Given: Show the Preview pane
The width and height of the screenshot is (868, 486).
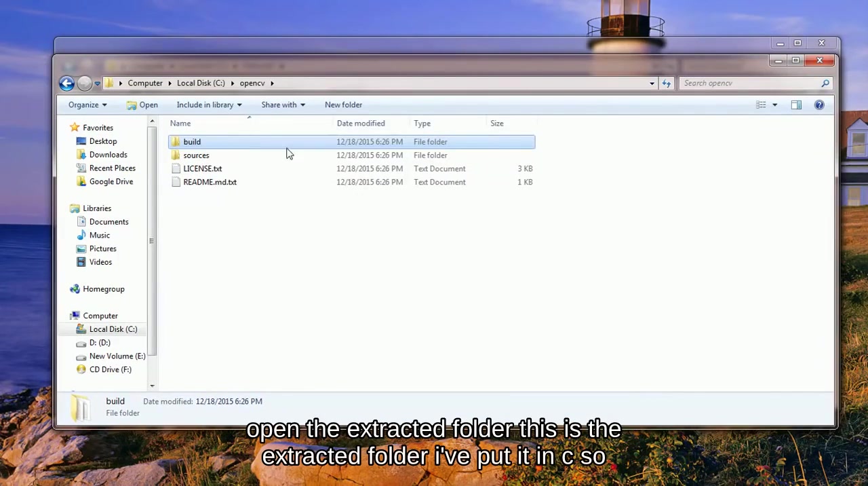Looking at the screenshot, I should [x=797, y=105].
